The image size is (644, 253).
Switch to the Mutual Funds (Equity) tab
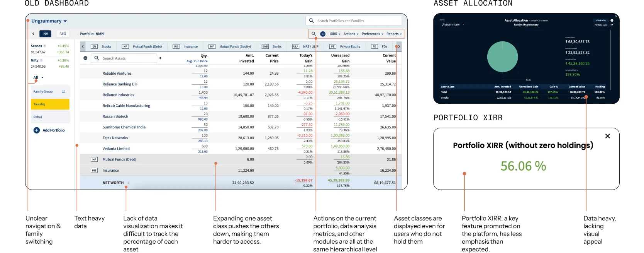[x=230, y=46]
